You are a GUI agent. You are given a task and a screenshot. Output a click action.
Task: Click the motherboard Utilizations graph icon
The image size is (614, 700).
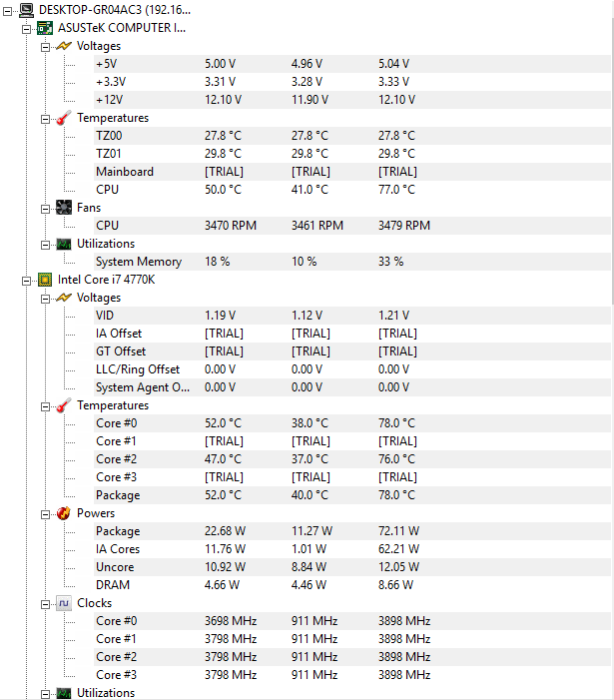[64, 244]
